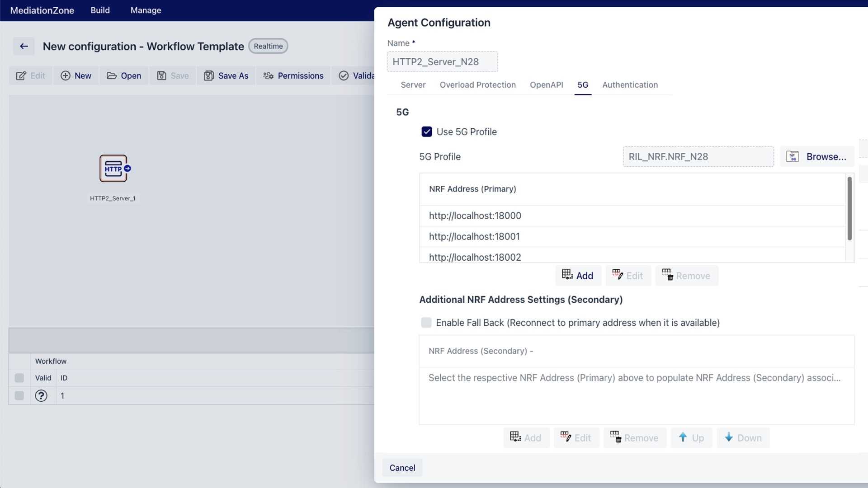The height and width of the screenshot is (488, 868).
Task: Add a new primary NRF address
Action: (x=578, y=275)
